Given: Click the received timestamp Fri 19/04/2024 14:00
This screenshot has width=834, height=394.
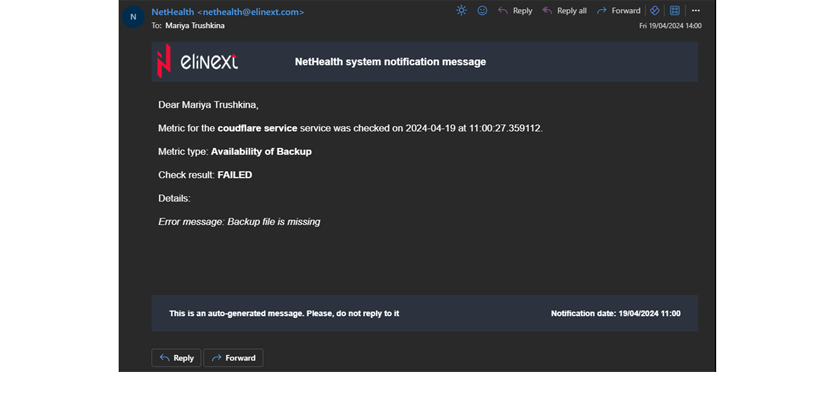Looking at the screenshot, I should coord(670,26).
